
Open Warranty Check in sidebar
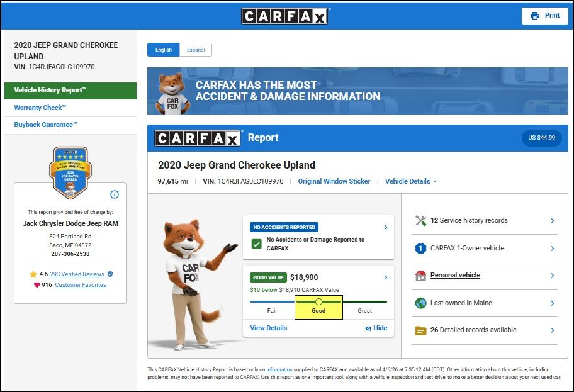click(x=40, y=108)
